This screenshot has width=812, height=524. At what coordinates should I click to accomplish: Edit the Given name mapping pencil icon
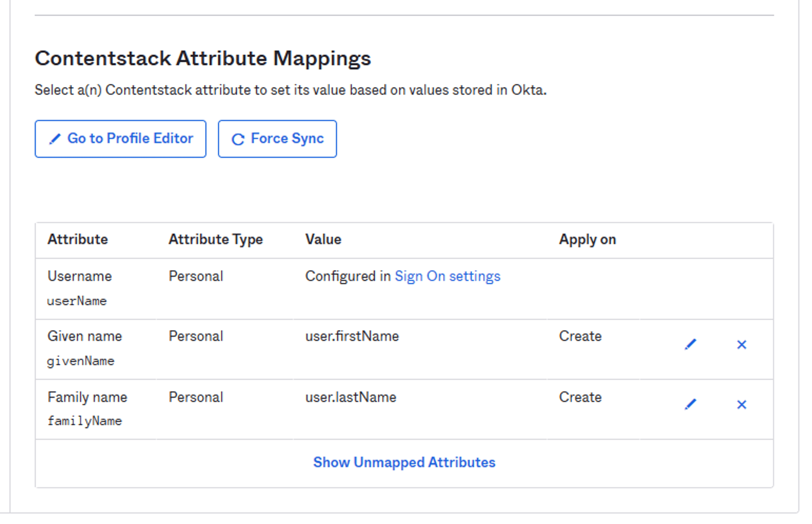[690, 345]
